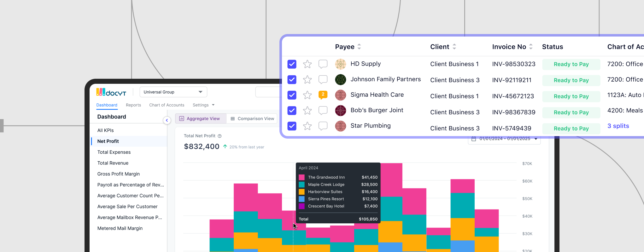644x252 pixels.
Task: Click the Maple Creek Lodge teal swatch
Action: click(302, 185)
